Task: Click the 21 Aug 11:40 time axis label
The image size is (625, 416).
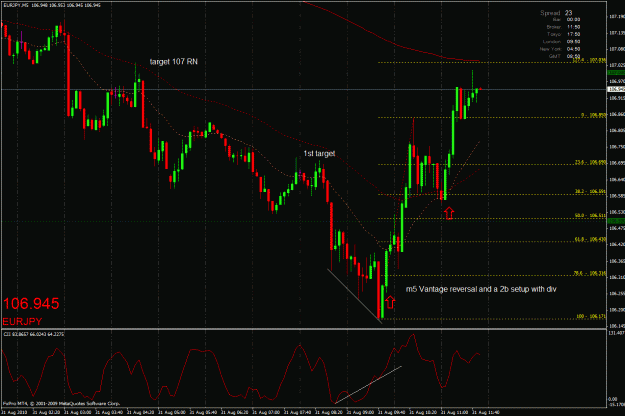Action: coord(485,412)
